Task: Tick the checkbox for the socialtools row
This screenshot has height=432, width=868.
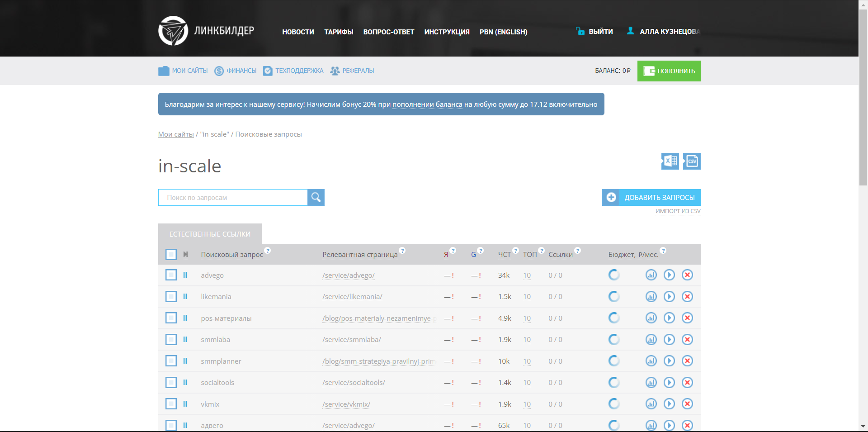Action: point(171,382)
